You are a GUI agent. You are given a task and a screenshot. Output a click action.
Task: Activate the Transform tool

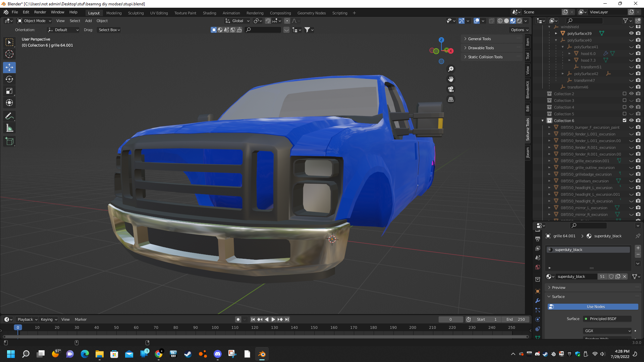coord(9,103)
